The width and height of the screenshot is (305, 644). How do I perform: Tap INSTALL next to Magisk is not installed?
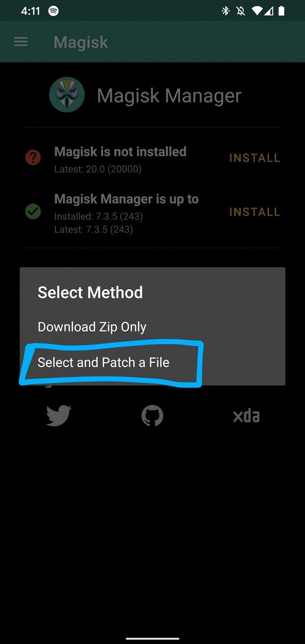click(255, 158)
